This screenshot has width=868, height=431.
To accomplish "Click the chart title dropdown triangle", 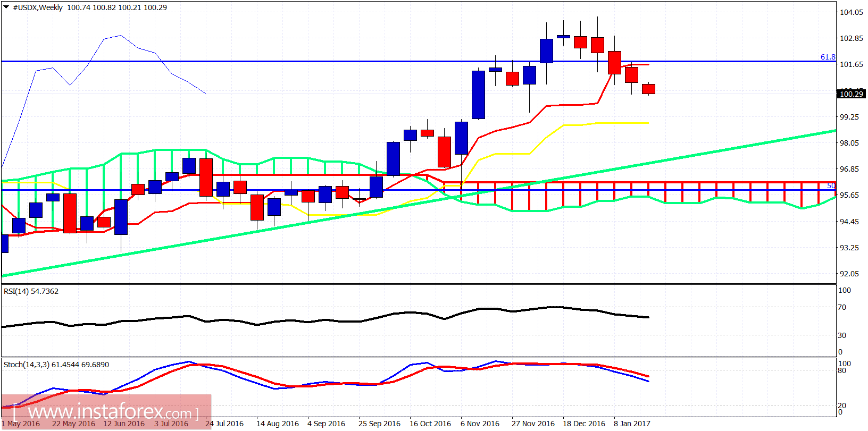I will point(6,7).
